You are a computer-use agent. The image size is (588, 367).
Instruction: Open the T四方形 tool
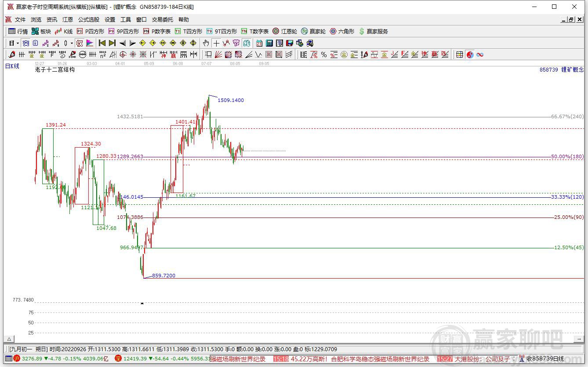(189, 31)
